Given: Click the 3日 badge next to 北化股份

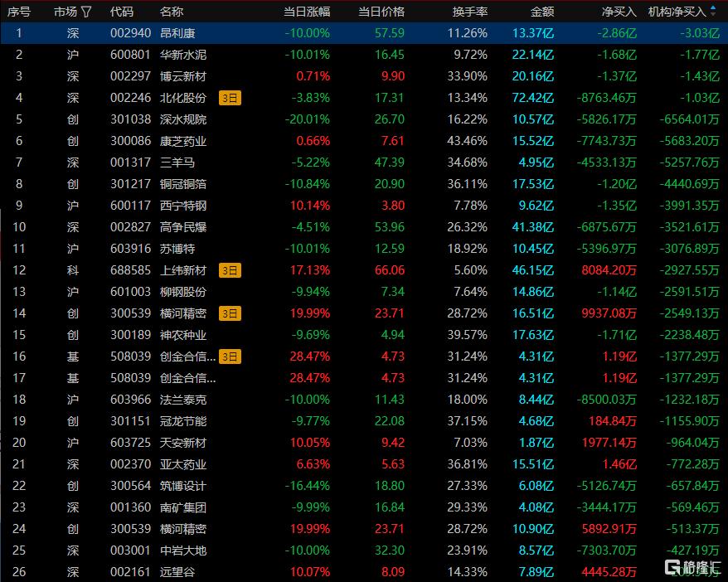Looking at the screenshot, I should 230,98.
